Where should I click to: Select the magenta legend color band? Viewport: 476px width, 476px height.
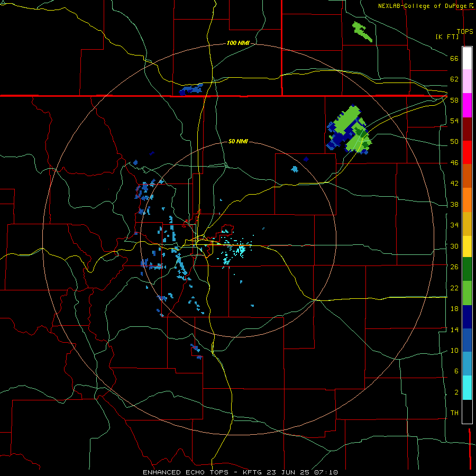click(x=467, y=105)
